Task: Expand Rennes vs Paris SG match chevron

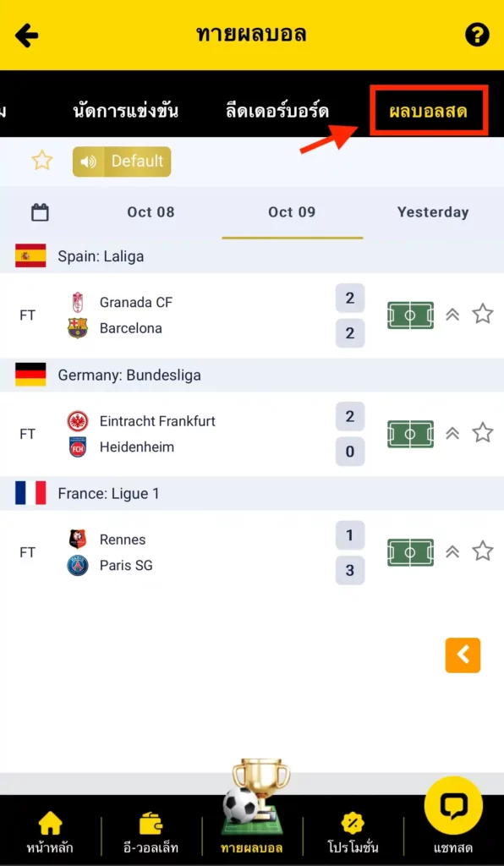Action: tap(452, 551)
